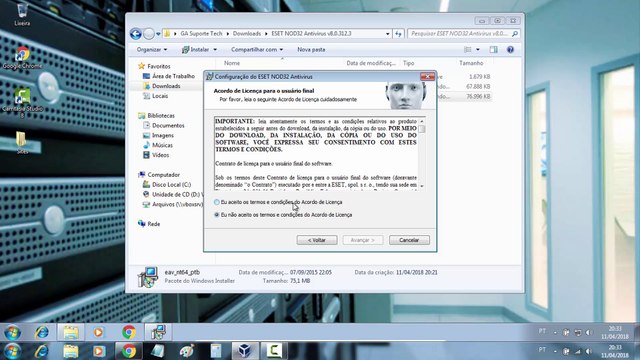640x360 pixels.
Task: Open the Instalar dropdown arrow
Action: (x=215, y=50)
